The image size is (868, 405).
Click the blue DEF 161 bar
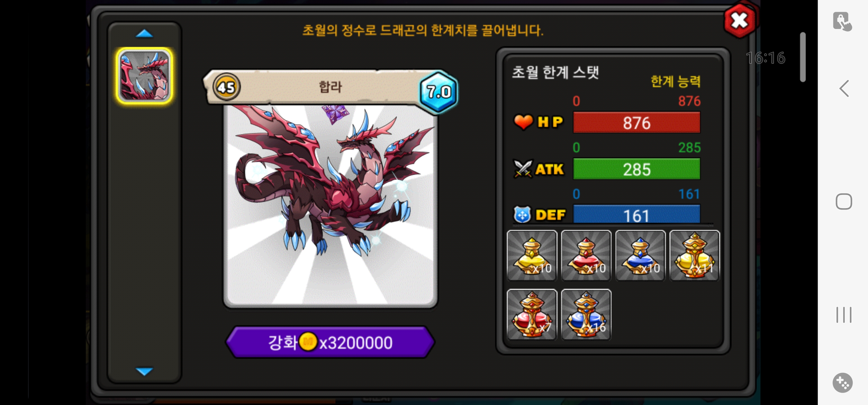pos(636,214)
